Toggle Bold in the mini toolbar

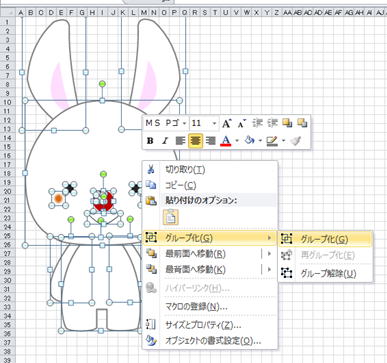click(x=150, y=141)
